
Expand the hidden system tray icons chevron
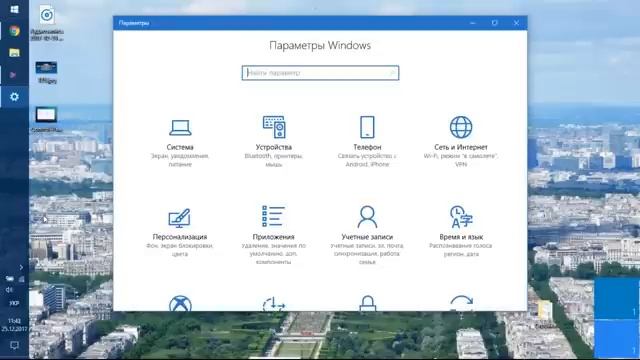point(21,268)
